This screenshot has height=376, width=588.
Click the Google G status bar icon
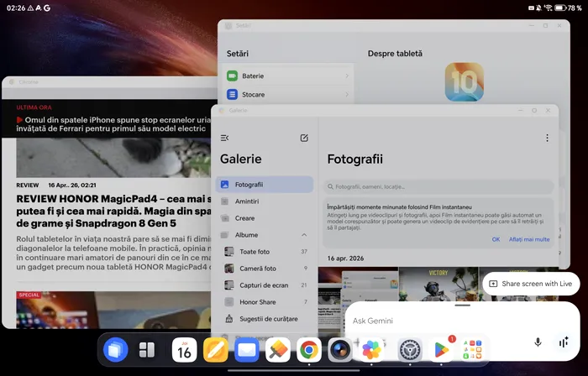coord(47,8)
